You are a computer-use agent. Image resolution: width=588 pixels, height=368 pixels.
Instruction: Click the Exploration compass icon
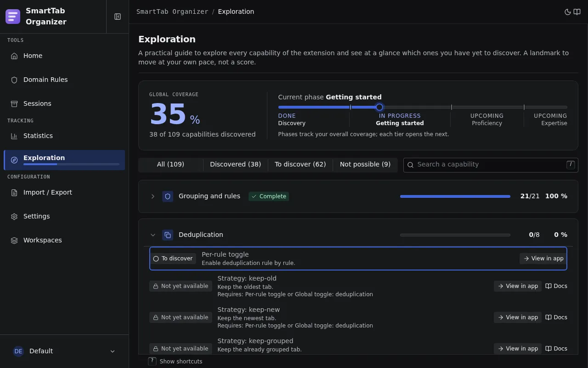tap(14, 160)
